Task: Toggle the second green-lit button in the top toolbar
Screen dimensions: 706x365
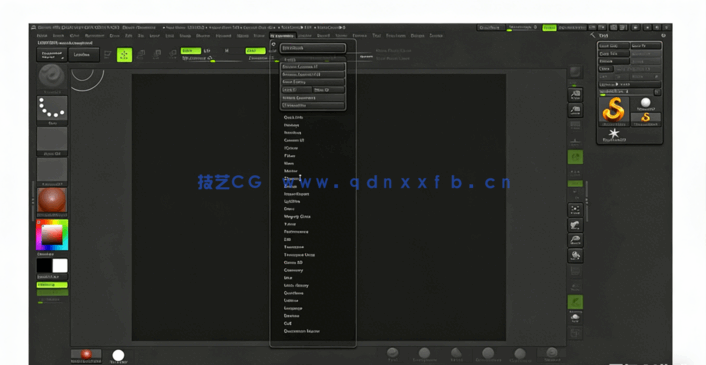Action: (x=255, y=51)
